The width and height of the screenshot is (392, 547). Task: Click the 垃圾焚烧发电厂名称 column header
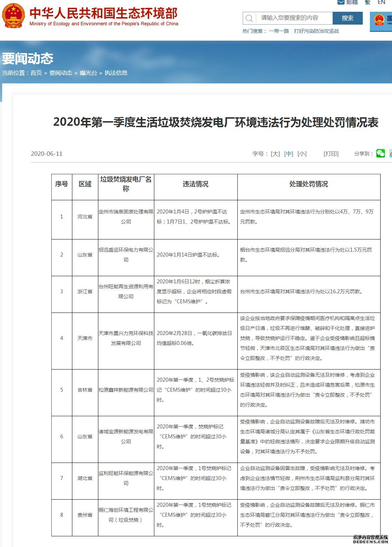point(126,184)
